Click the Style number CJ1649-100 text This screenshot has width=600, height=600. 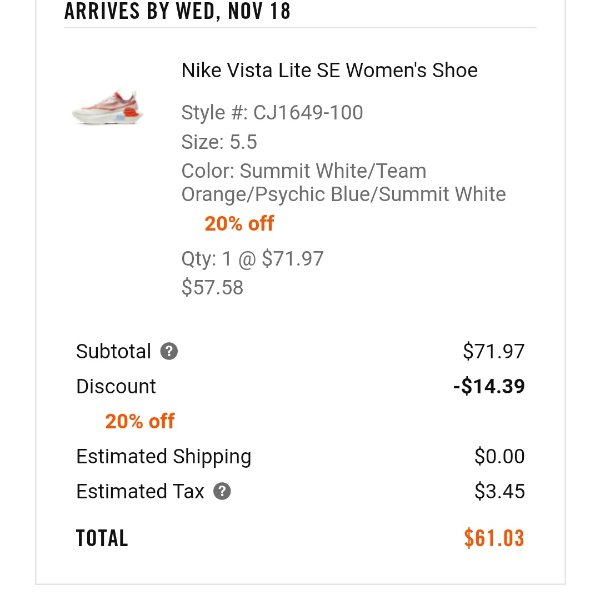(x=272, y=112)
